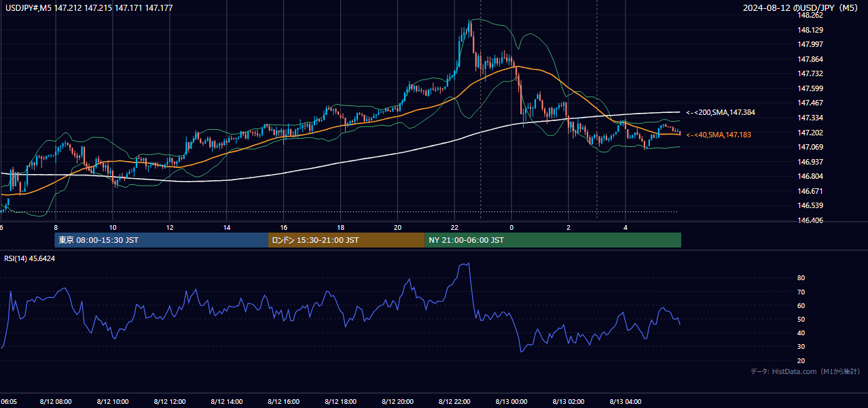Click the 8/13 04:00 date label
This screenshot has width=868, height=408.
click(626, 401)
